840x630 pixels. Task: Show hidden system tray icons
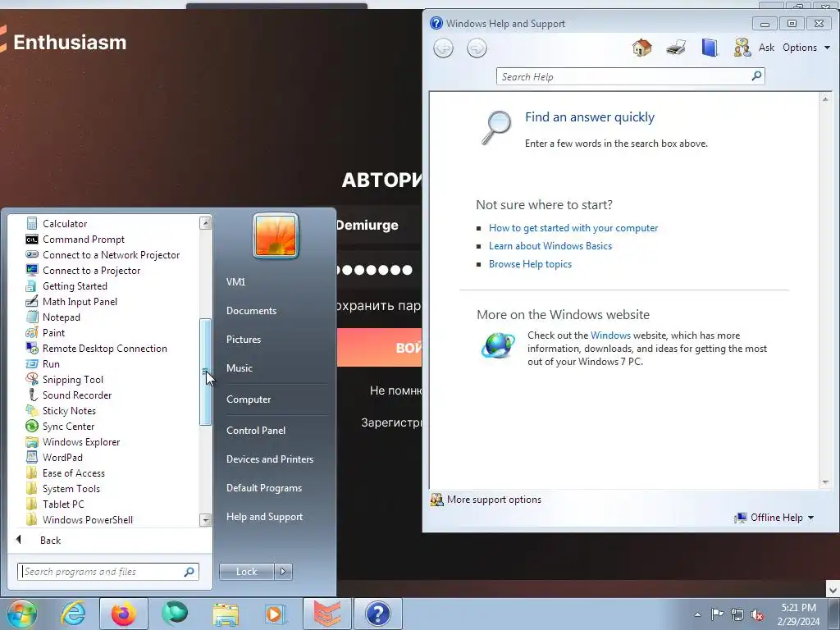[x=697, y=614]
